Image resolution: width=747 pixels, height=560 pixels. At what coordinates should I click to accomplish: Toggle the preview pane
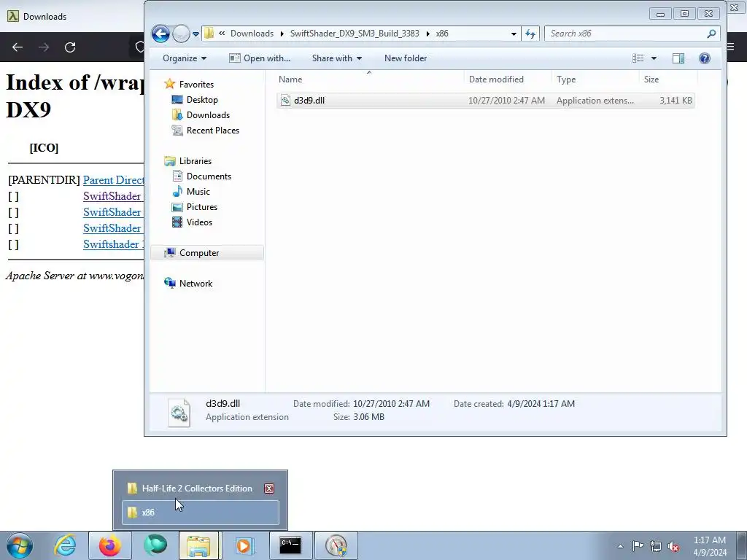(x=678, y=58)
